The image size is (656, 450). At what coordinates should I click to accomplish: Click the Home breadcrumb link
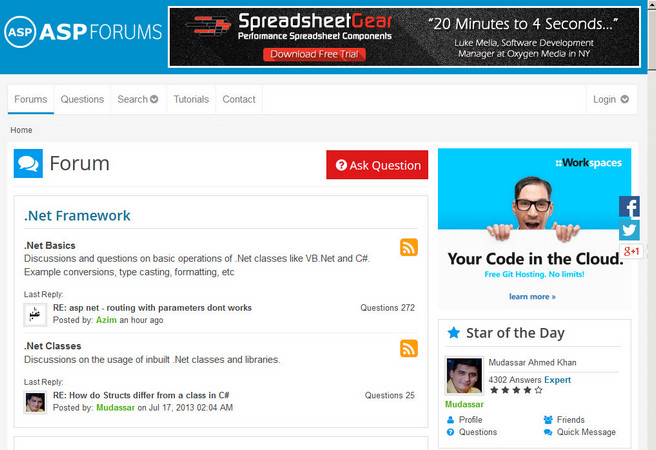click(21, 130)
